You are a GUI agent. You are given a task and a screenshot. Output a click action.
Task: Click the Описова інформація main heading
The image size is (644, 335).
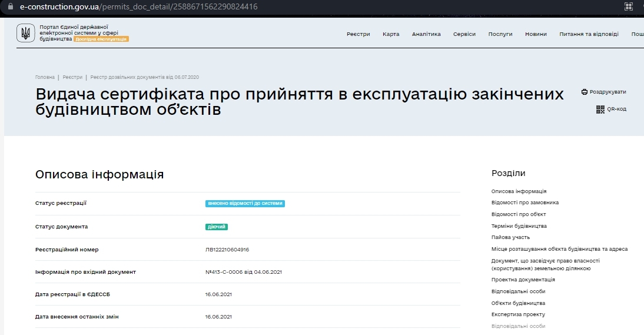tap(99, 174)
